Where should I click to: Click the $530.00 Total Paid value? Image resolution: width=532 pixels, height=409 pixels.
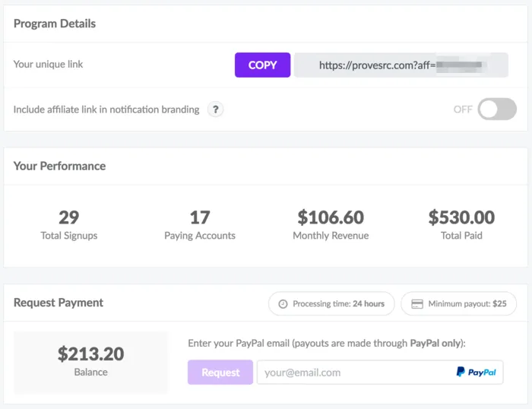(461, 217)
